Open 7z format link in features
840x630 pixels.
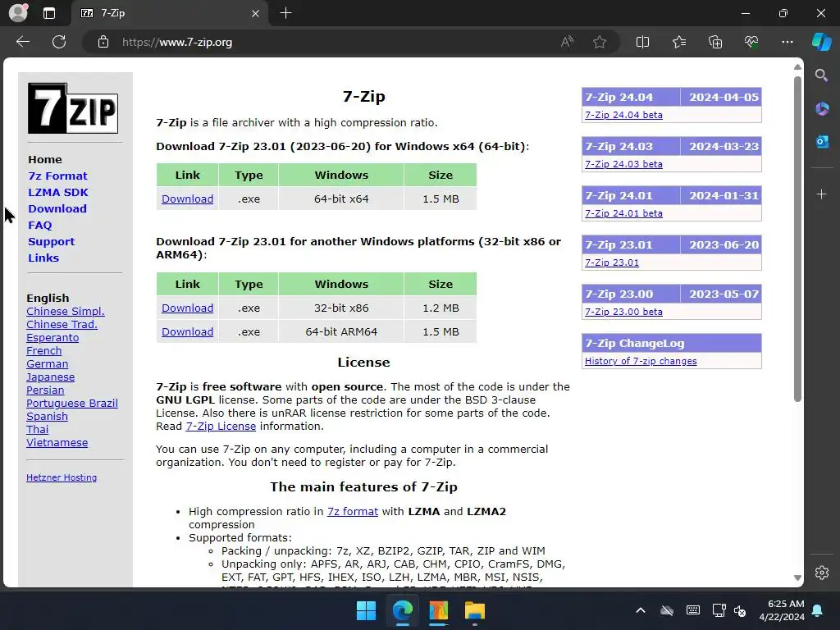(x=353, y=511)
